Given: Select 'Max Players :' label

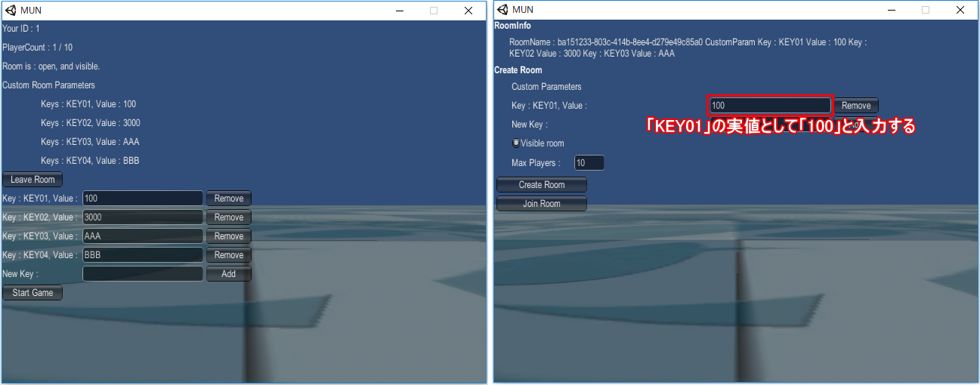Looking at the screenshot, I should [536, 163].
